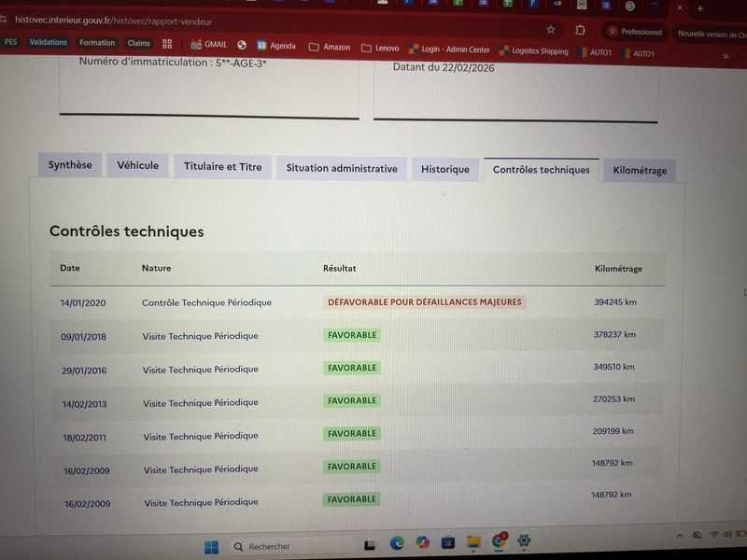Open the first AUTO1 bookmark
Screen dimensions: 747x560
click(x=595, y=52)
